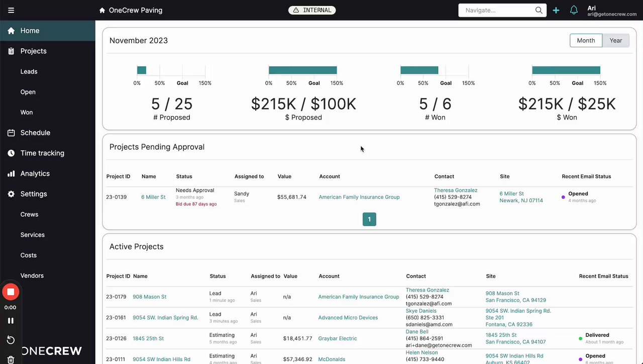Image resolution: width=643 pixels, height=364 pixels.
Task: Open 1845 25th St San Francisco site
Action: coord(516,338)
